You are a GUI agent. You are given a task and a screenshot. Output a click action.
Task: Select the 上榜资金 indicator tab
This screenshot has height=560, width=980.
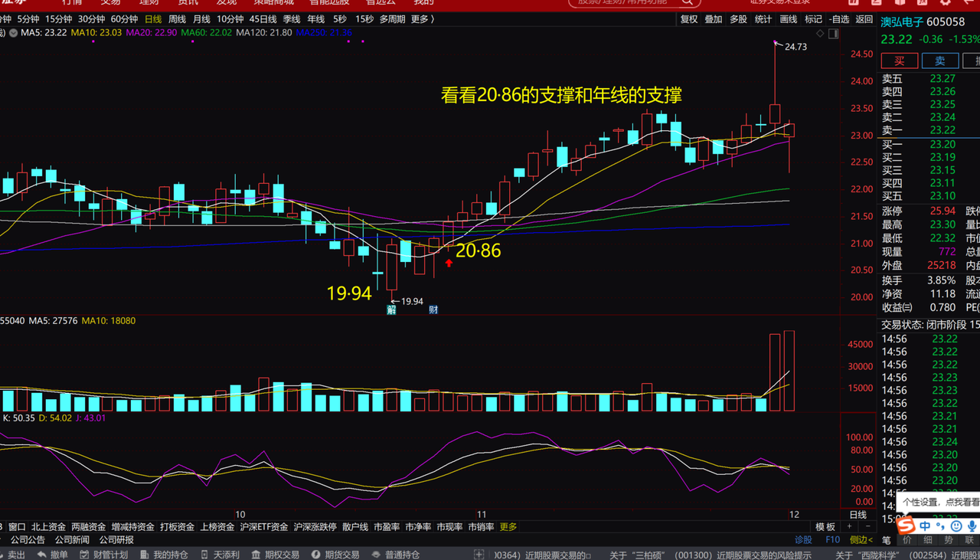pos(218,527)
